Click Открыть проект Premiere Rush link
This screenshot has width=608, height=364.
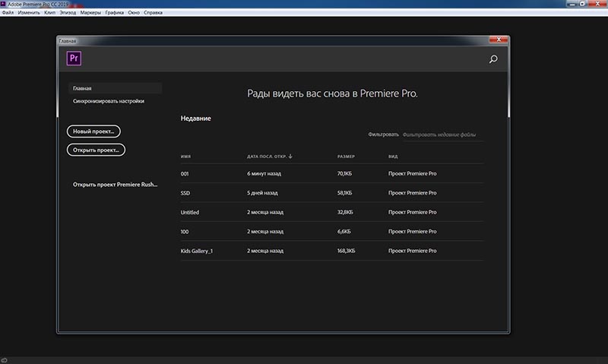pyautogui.click(x=116, y=185)
